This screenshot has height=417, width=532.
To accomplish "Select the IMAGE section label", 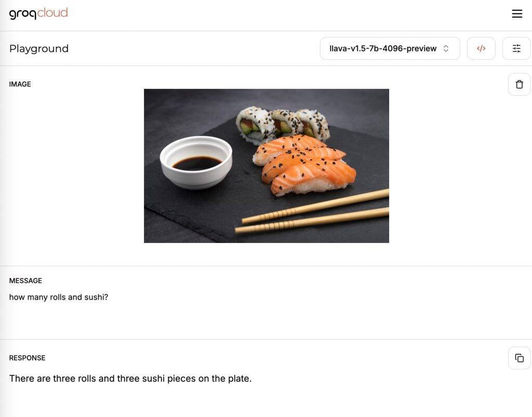I will pyautogui.click(x=20, y=84).
